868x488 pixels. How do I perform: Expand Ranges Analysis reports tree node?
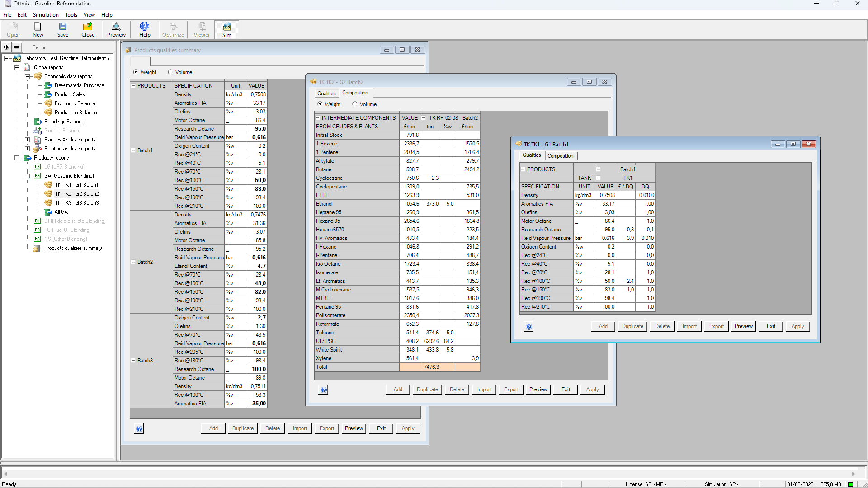[28, 140]
